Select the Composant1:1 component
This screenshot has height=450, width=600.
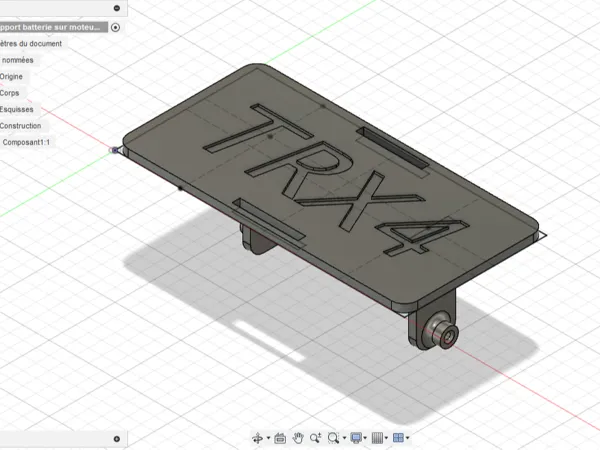[26, 142]
